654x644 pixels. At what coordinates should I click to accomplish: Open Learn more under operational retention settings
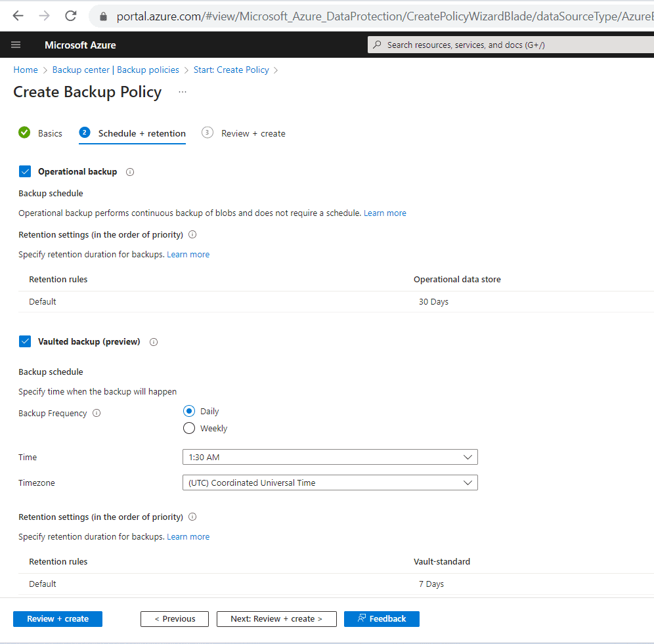click(188, 255)
